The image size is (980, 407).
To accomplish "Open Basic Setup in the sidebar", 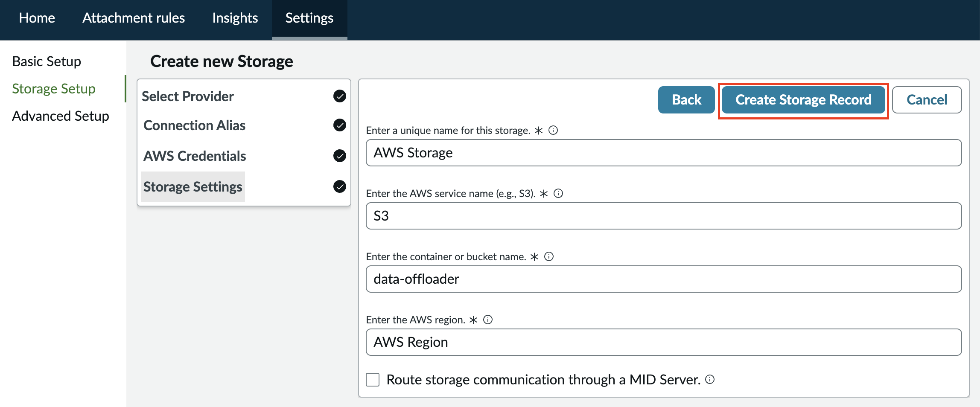I will [x=47, y=61].
